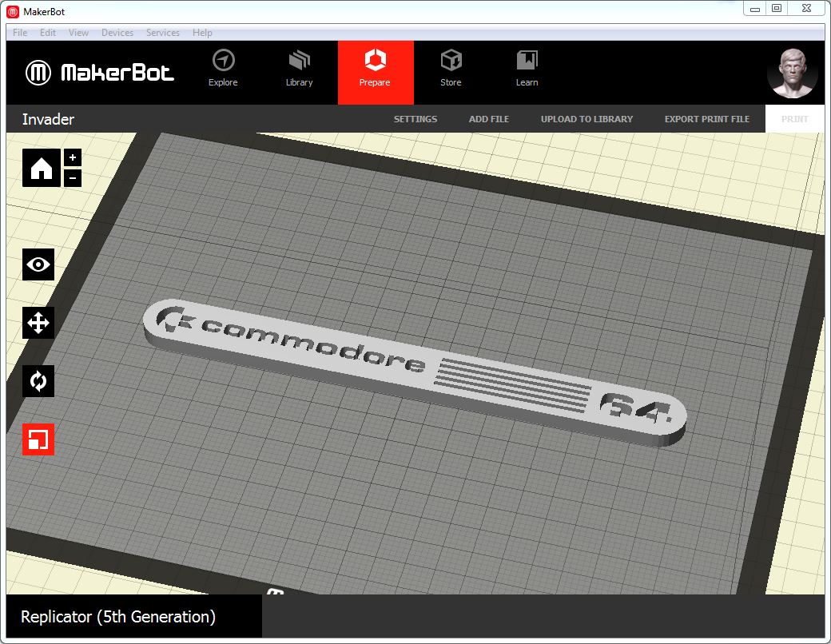Click the Replicator (5th Generation) device label
831x644 pixels.
pyautogui.click(x=118, y=617)
